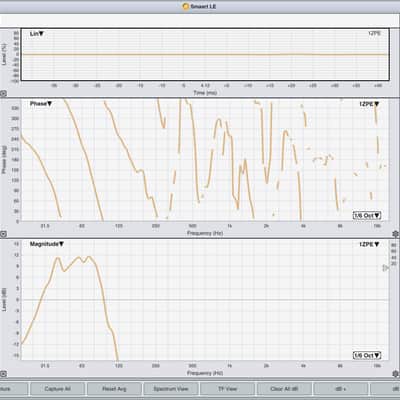Click the Clear All dB button
The width and height of the screenshot is (400, 400).
click(x=284, y=389)
